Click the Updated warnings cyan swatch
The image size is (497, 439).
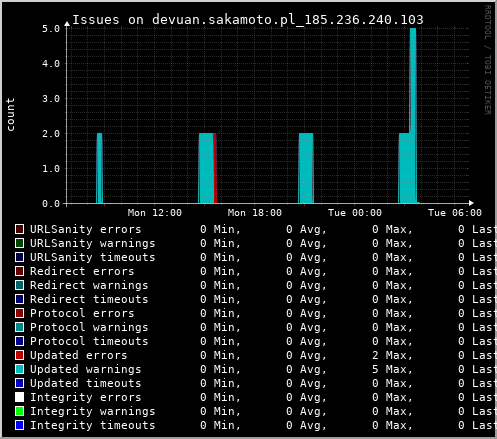pyautogui.click(x=19, y=369)
